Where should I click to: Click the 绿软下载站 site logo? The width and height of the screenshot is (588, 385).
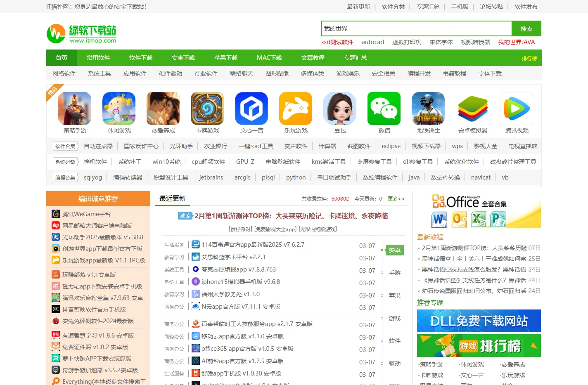(81, 34)
